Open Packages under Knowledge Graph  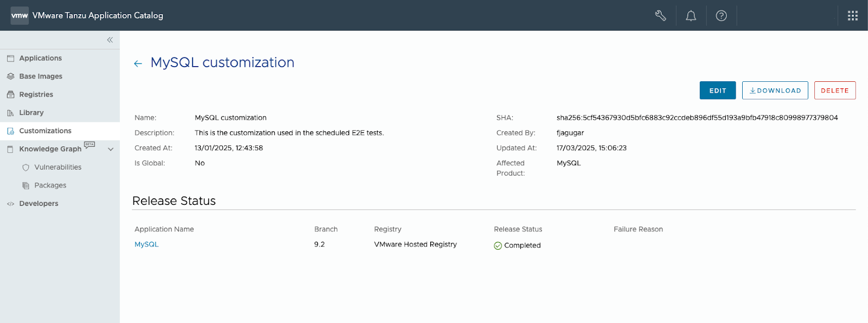coord(50,185)
